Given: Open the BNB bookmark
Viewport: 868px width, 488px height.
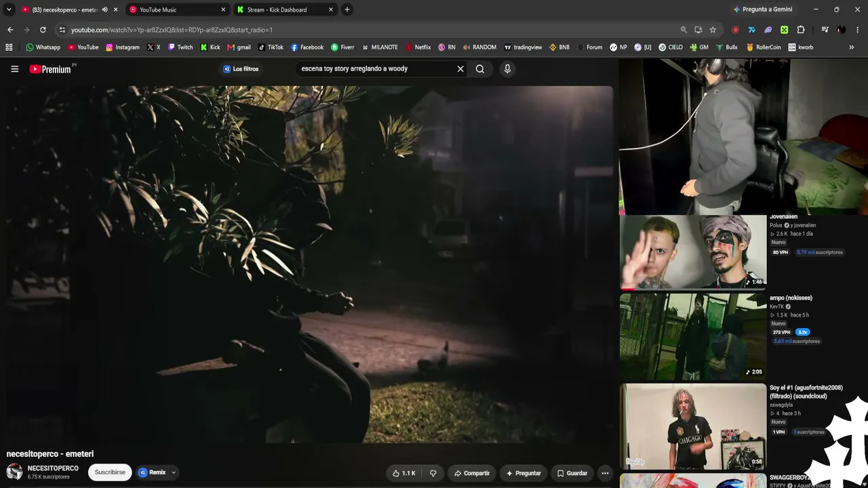Looking at the screenshot, I should (559, 47).
